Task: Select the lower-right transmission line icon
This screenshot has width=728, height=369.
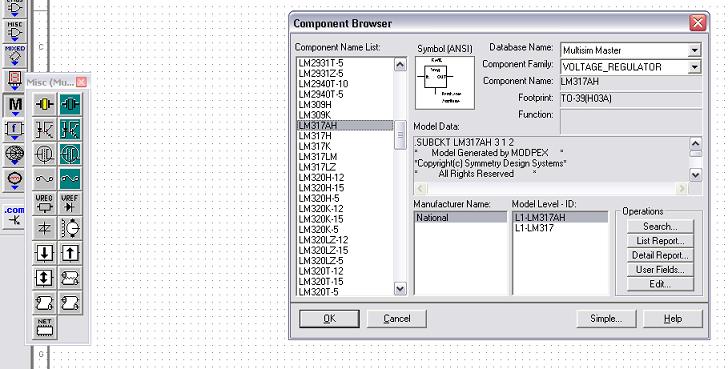Action: 70,303
